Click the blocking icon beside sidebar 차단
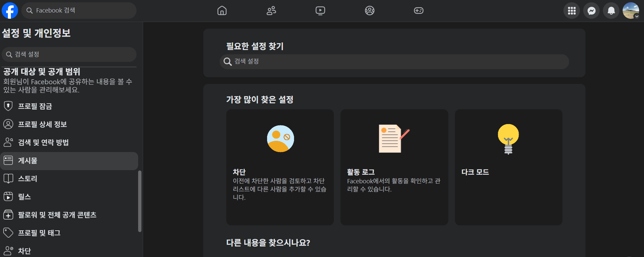 [8, 251]
